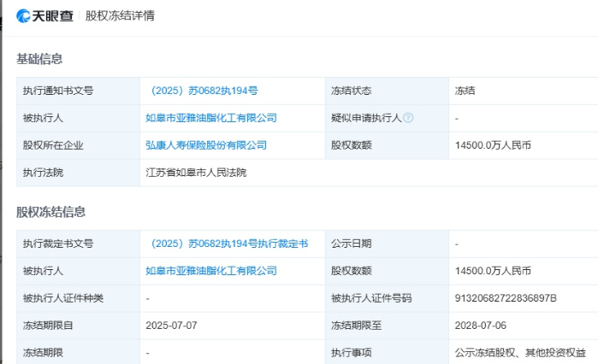Select 被执行人 label in 基础信息 table
This screenshot has height=364, width=598.
click(43, 118)
